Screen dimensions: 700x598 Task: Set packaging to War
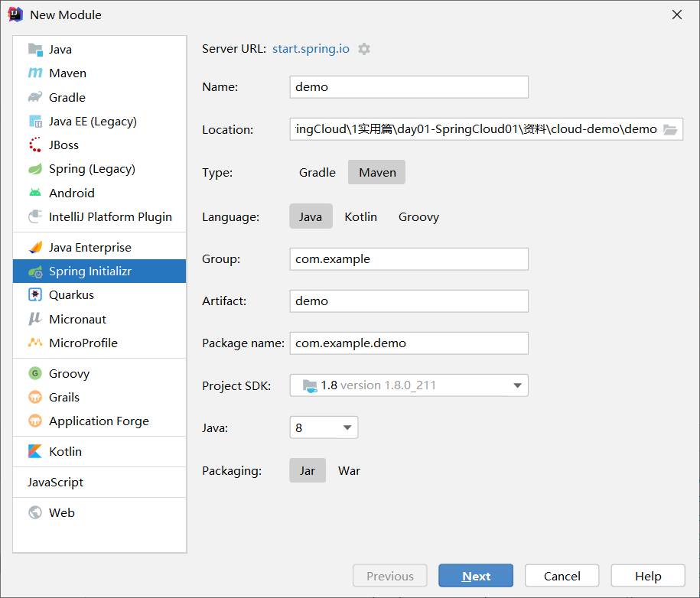click(349, 470)
